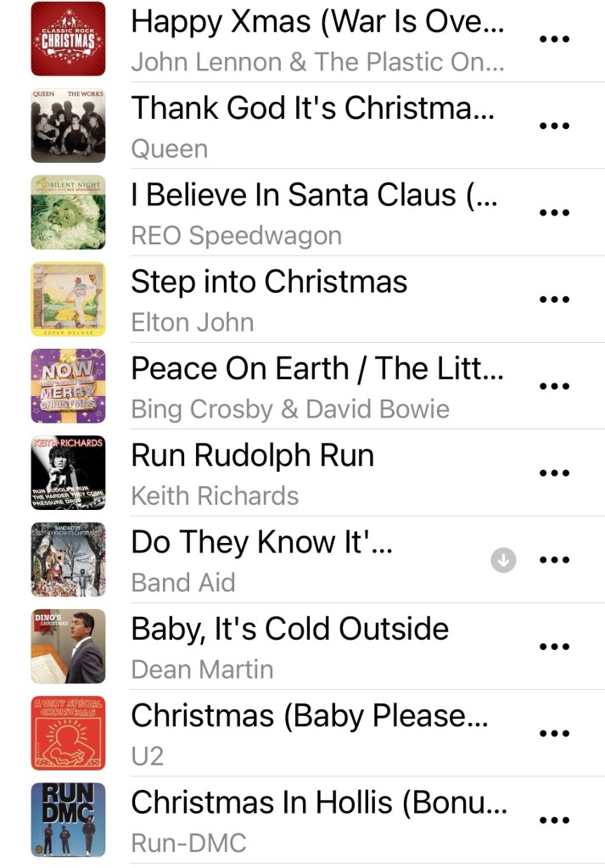Tap the Classic Rock Christmas album cover
The width and height of the screenshot is (605, 868).
pos(68,39)
